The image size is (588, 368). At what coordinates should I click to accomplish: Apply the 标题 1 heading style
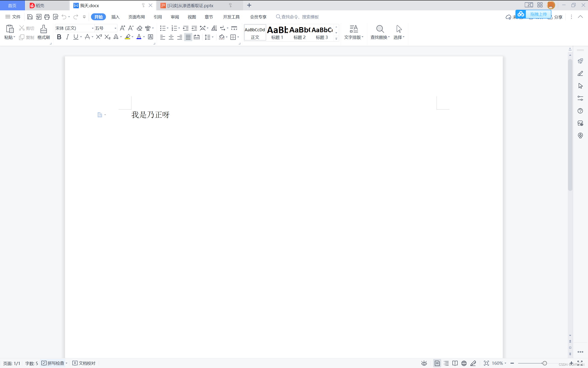click(x=277, y=32)
